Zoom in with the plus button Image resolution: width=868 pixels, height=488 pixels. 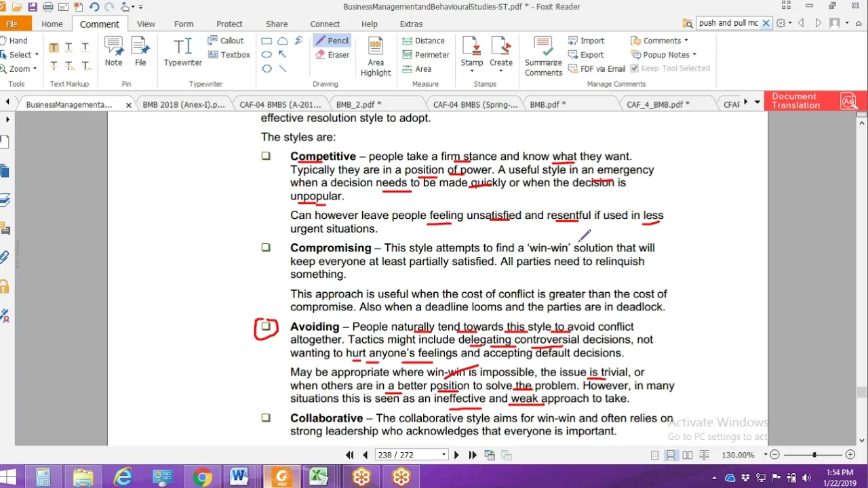coord(850,455)
